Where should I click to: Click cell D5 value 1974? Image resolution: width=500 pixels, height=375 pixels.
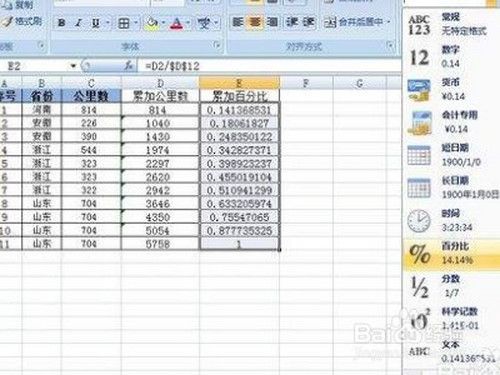[x=160, y=150]
